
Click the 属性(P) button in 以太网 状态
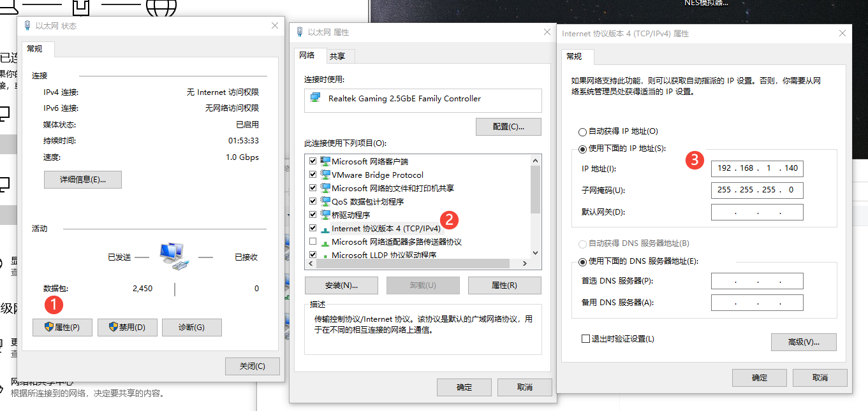point(63,328)
